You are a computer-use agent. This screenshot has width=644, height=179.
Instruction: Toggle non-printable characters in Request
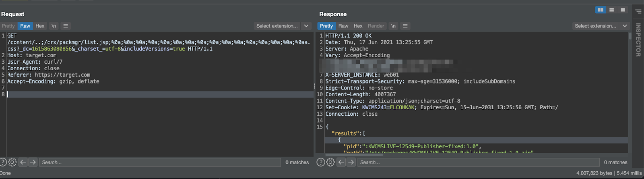coord(54,26)
